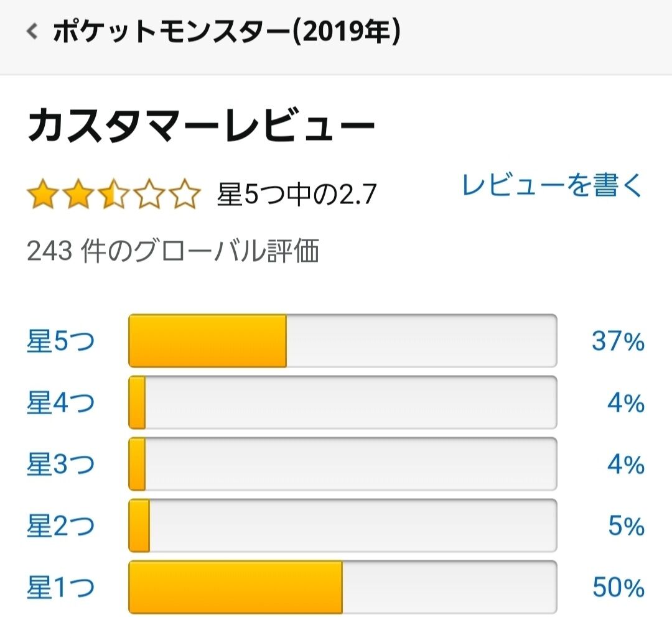Filter reviews by 星2つ label

point(61,526)
